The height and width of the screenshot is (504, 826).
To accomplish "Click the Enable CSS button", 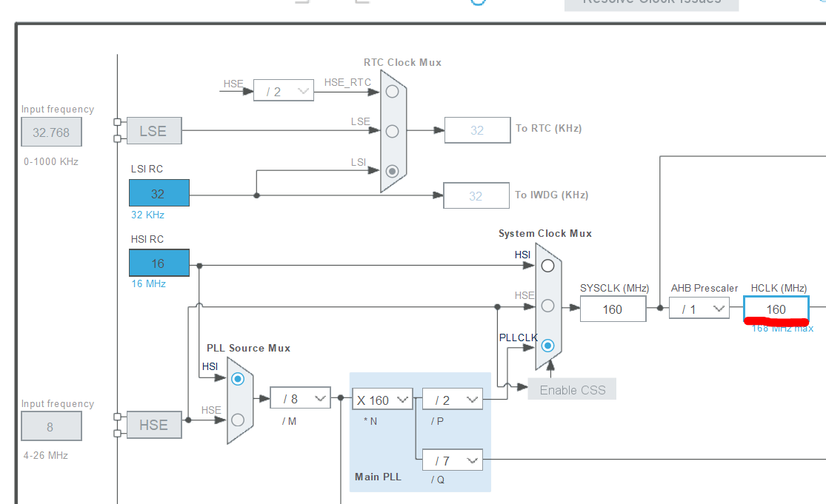I will (571, 389).
